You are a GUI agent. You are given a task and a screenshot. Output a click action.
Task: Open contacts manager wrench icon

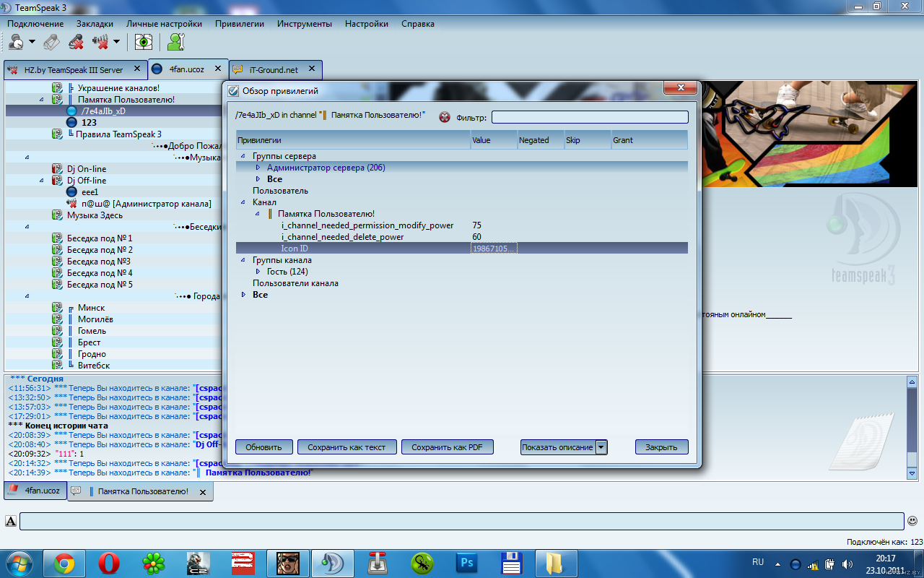point(175,42)
